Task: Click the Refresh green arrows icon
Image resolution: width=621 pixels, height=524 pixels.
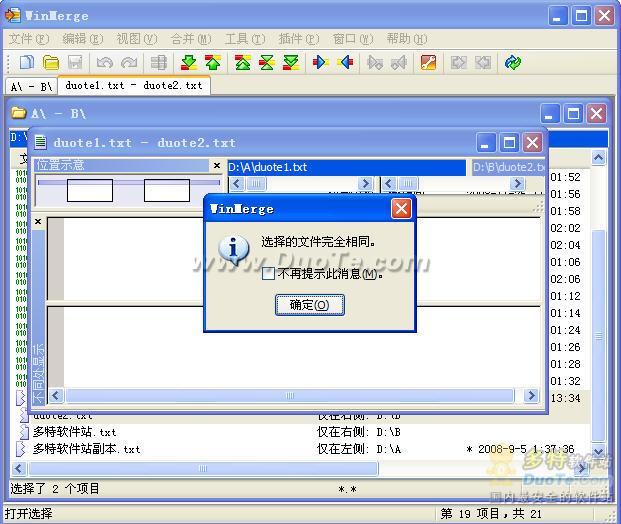Action: click(513, 62)
